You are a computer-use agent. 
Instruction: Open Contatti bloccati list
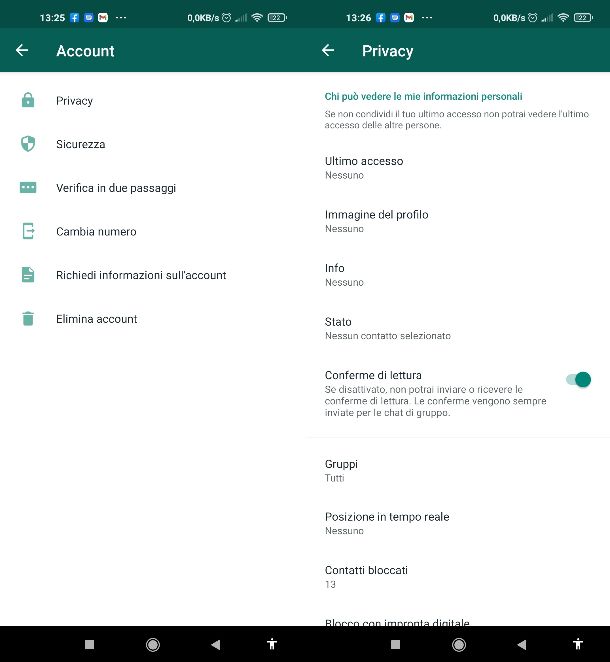pos(458,576)
